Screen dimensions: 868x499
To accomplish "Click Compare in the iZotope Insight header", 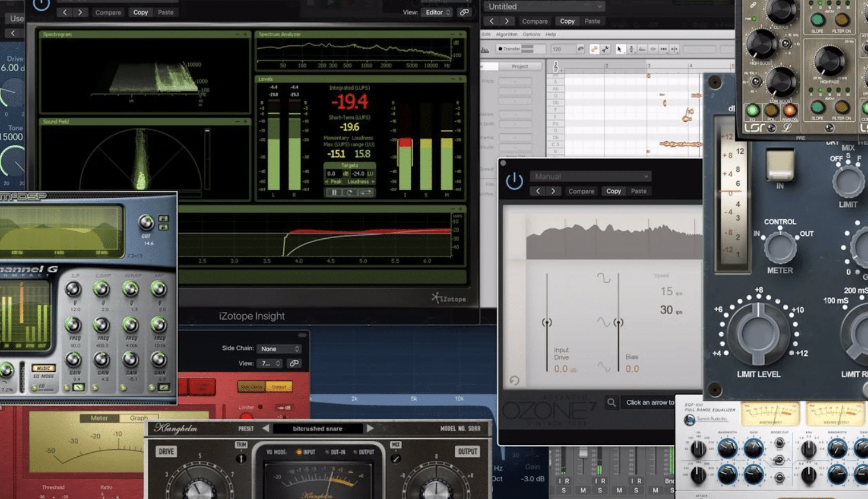I will click(x=108, y=12).
